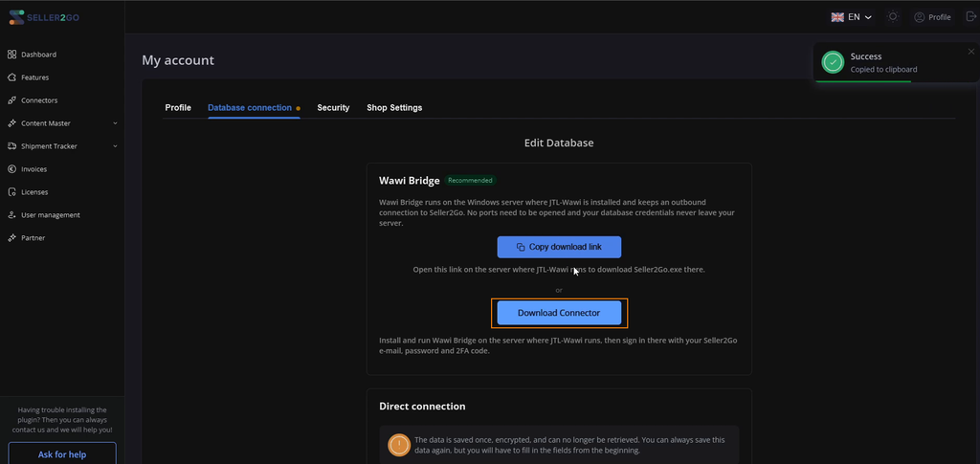
Task: Click 'The data is saved once, encrypted' warning text
Action: point(570,445)
